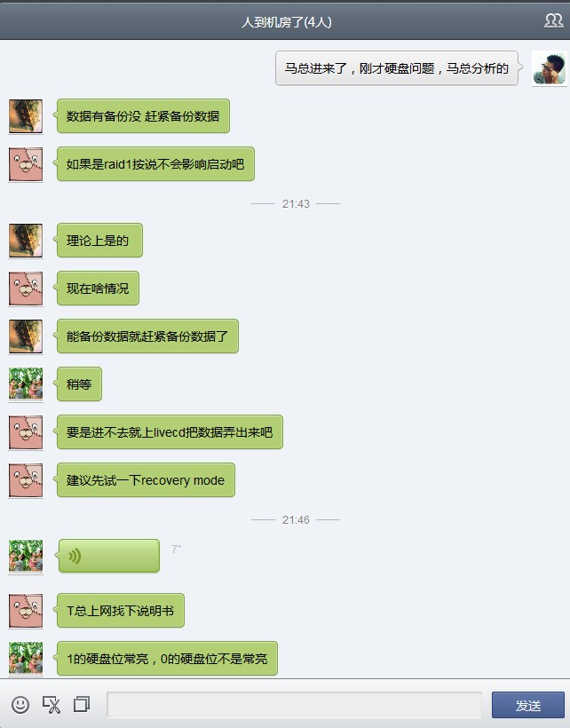The image size is (570, 728).
Task: Click pink bear avatar beside raid1 message
Action: point(26,164)
